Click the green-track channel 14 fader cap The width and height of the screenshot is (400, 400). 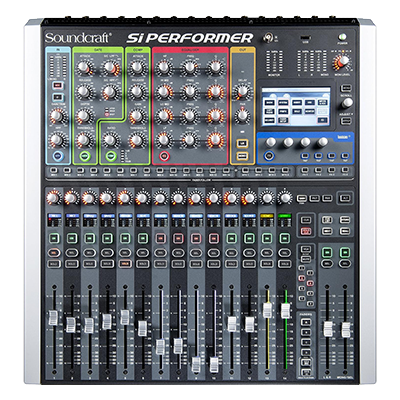point(285,311)
